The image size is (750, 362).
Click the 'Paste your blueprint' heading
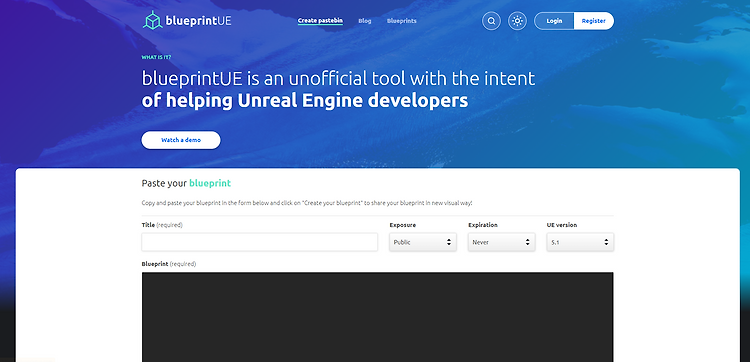(x=186, y=183)
